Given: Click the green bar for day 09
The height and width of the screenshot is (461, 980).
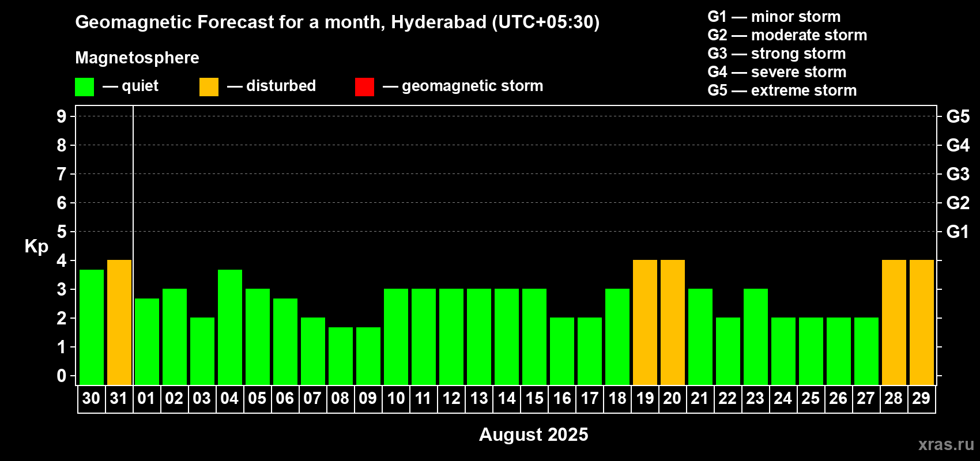Looking at the screenshot, I should point(368,356).
